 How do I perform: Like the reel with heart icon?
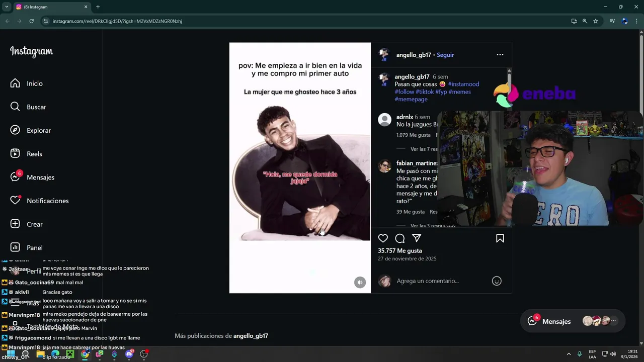(383, 238)
